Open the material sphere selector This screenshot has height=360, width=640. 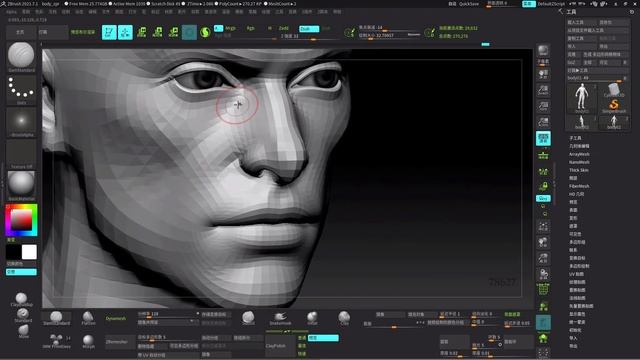pyautogui.click(x=21, y=186)
